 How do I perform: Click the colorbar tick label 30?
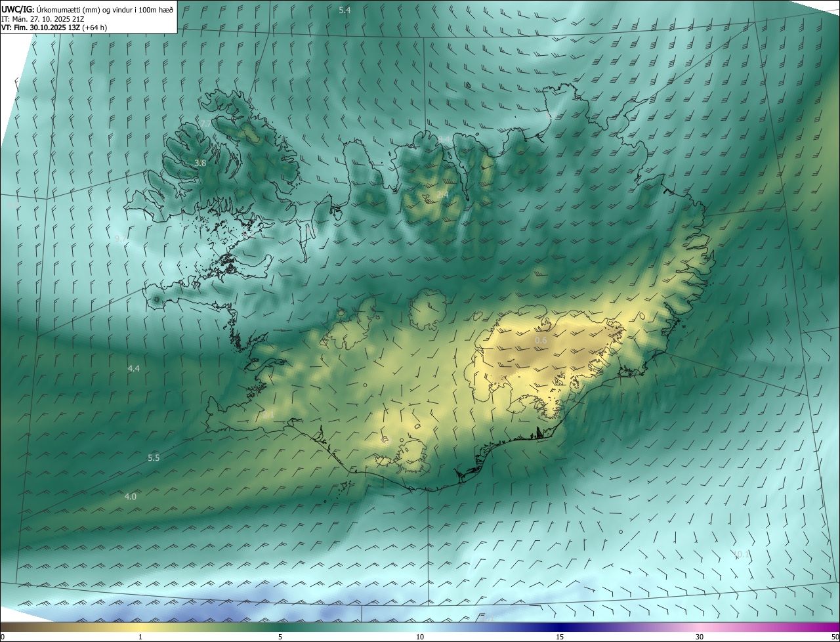[x=700, y=637]
